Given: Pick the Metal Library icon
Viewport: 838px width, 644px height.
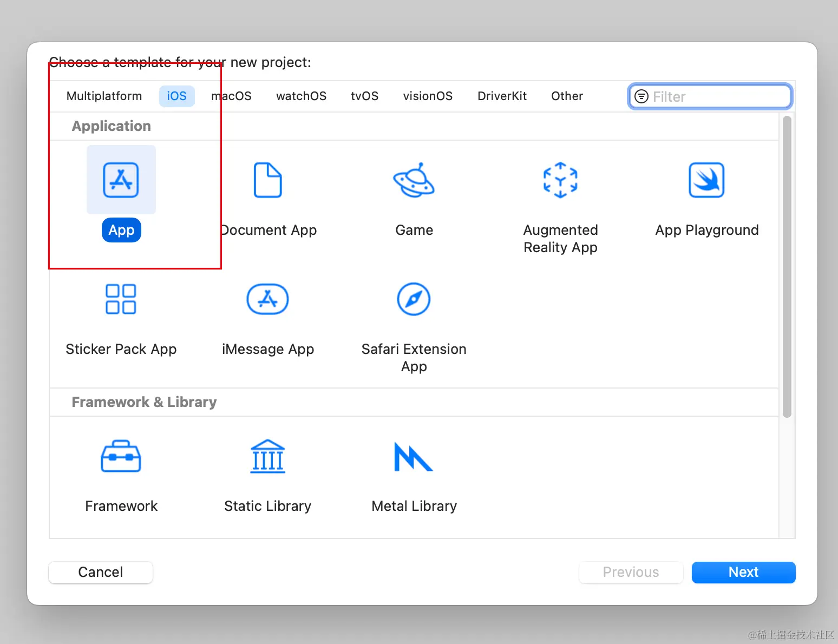Looking at the screenshot, I should [414, 457].
